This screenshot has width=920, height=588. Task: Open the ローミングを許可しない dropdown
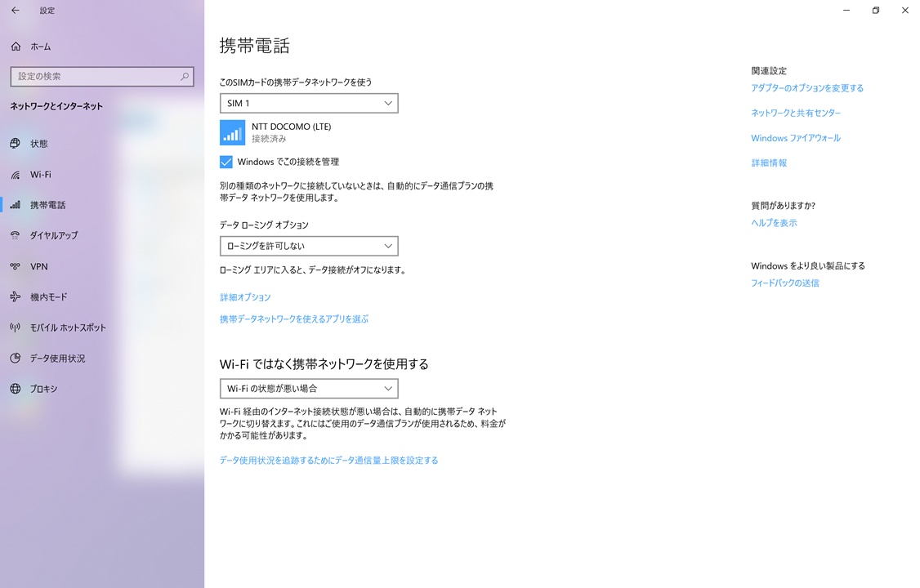[x=309, y=246]
